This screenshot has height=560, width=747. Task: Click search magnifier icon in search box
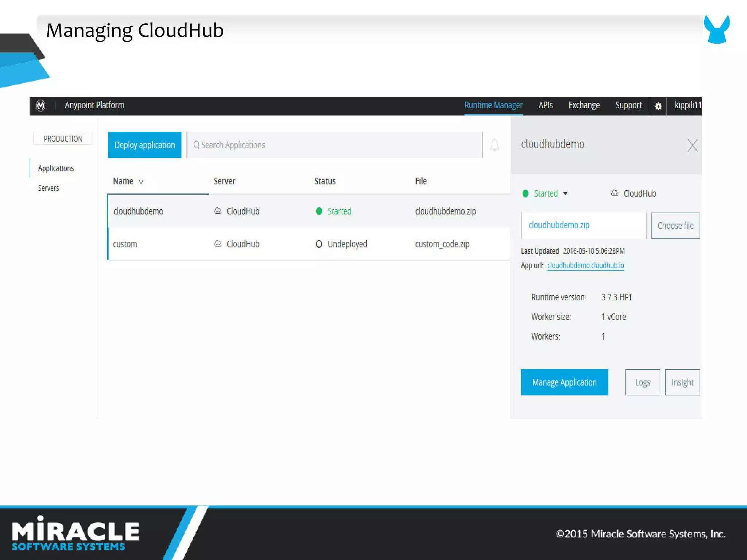196,145
